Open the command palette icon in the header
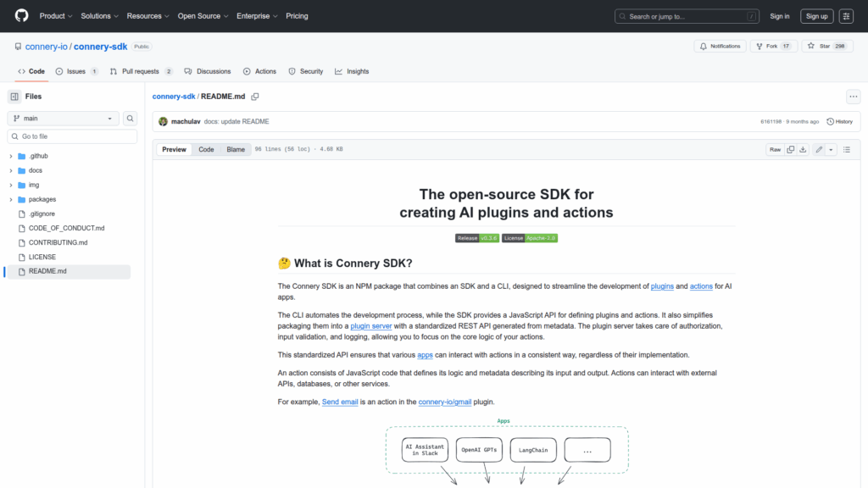Image resolution: width=868 pixels, height=488 pixels. click(846, 16)
